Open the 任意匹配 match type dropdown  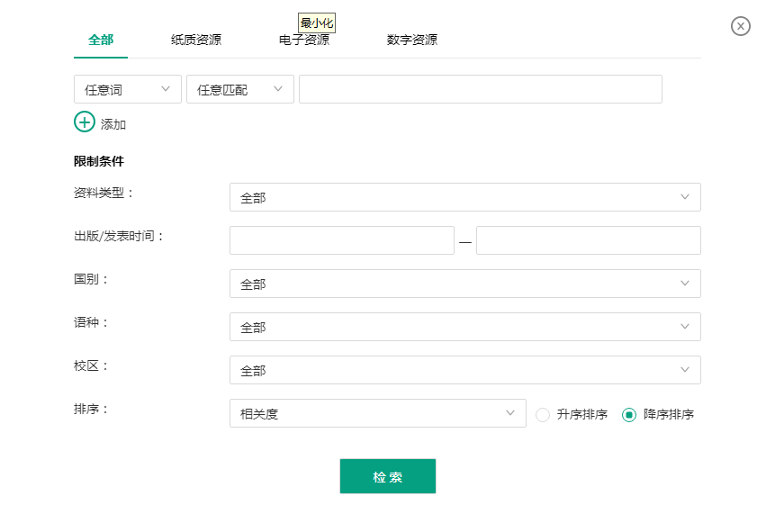[x=240, y=89]
